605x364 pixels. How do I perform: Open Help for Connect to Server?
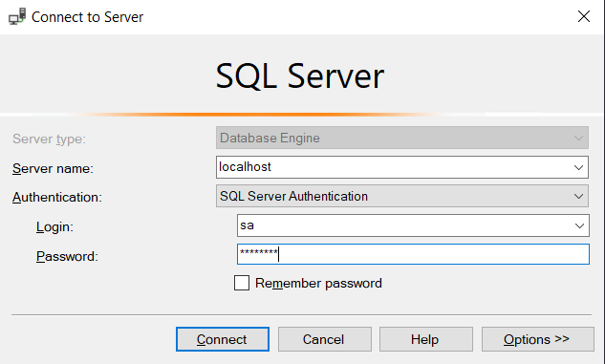tap(426, 339)
